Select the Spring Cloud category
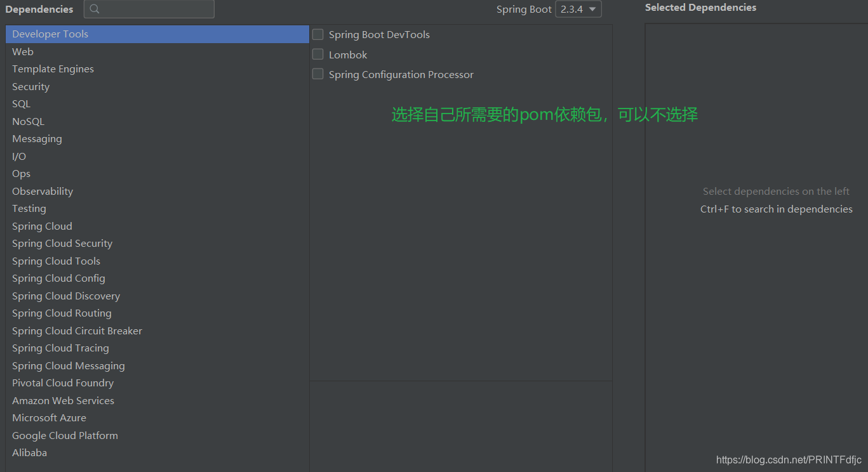868x472 pixels. coord(157,226)
